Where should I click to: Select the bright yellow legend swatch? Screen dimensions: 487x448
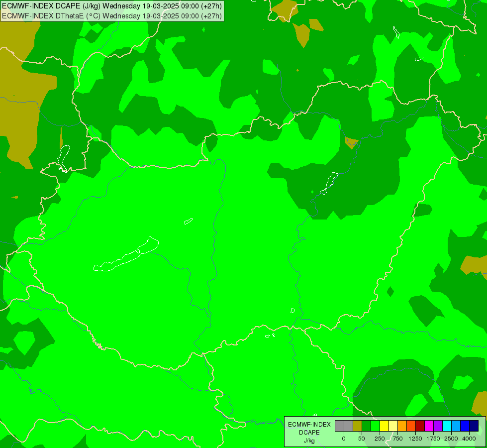[x=385, y=426]
